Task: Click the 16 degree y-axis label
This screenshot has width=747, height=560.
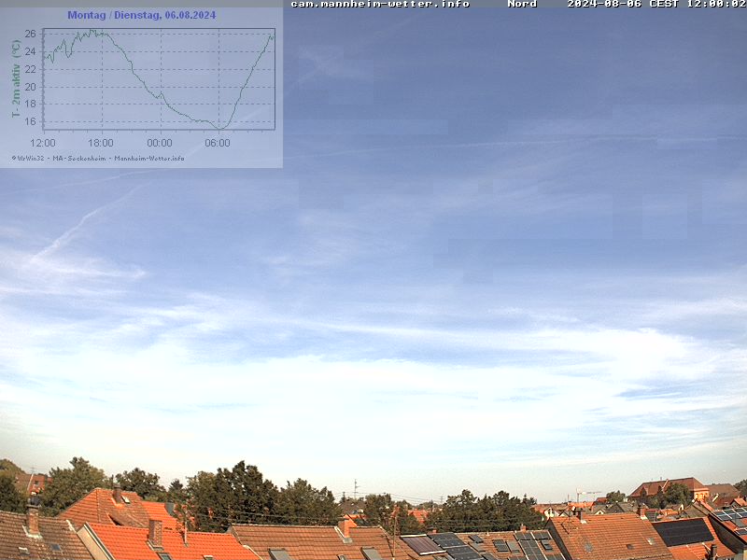Action: 30,121
